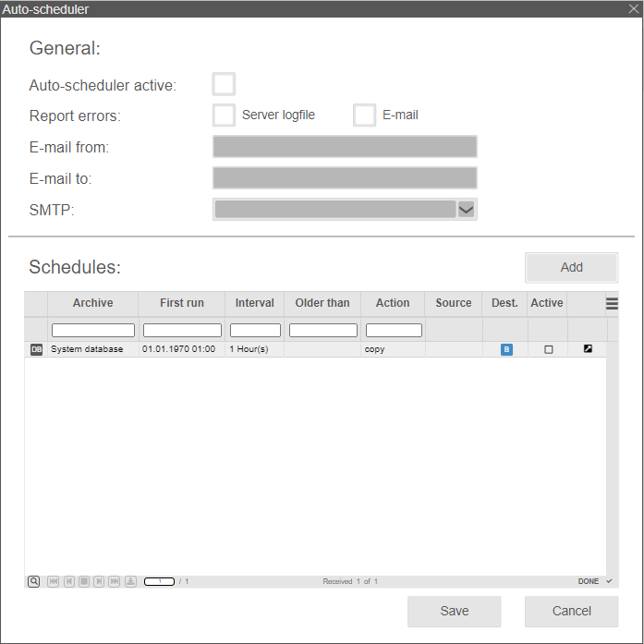This screenshot has width=644, height=644.
Task: Click the Older than filter box
Action: pos(323,330)
